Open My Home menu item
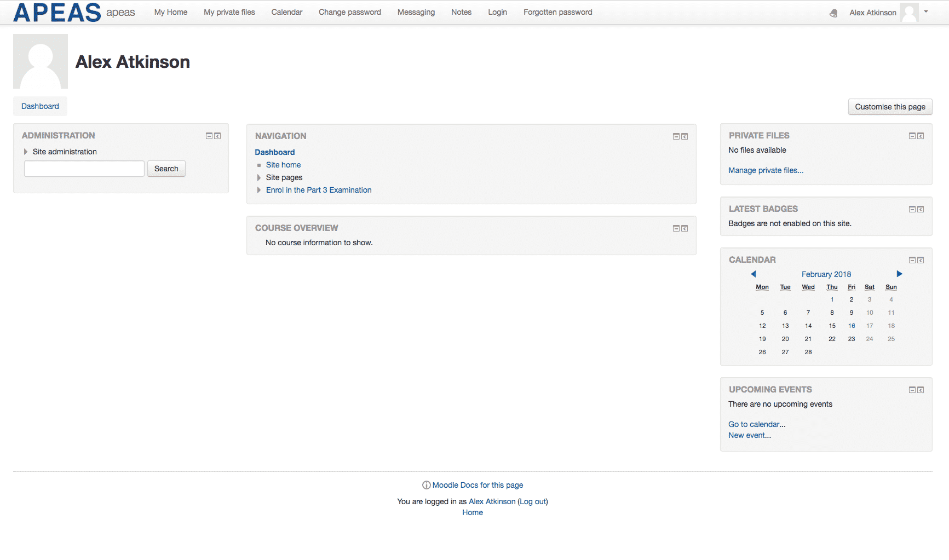The width and height of the screenshot is (949, 560). (171, 12)
